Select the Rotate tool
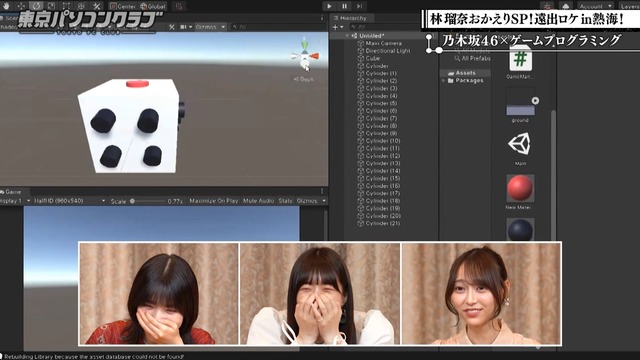The width and height of the screenshot is (640, 360). point(36,6)
